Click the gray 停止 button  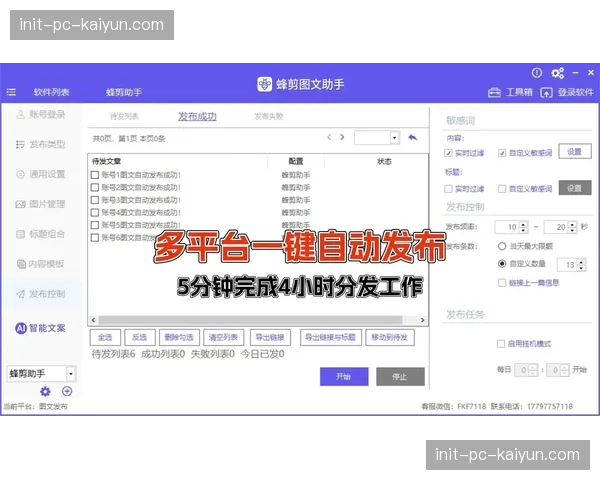[x=400, y=377]
